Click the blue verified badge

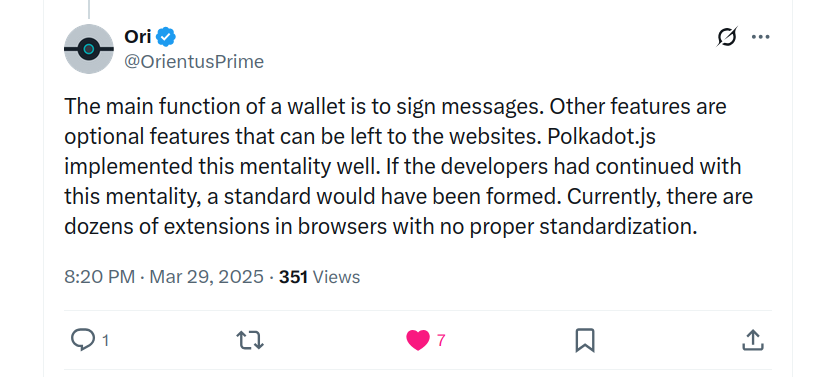[166, 37]
